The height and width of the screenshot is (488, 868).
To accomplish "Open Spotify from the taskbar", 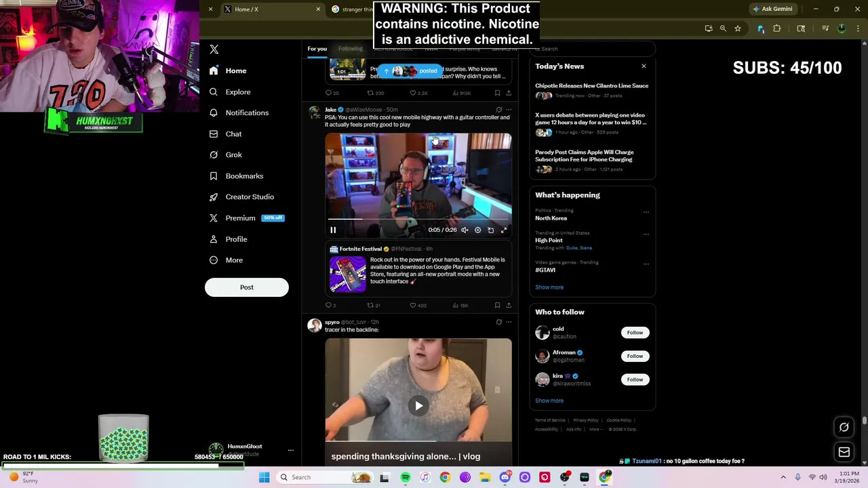I will [x=405, y=477].
